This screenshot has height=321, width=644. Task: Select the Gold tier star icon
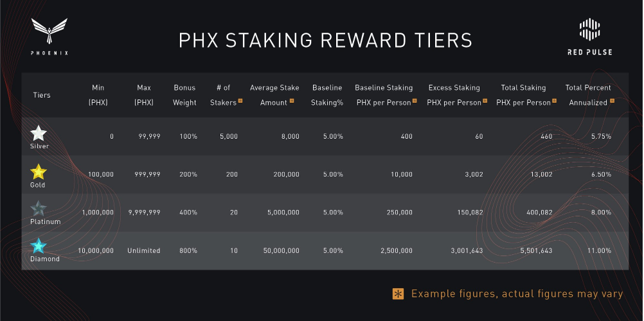coord(39,171)
